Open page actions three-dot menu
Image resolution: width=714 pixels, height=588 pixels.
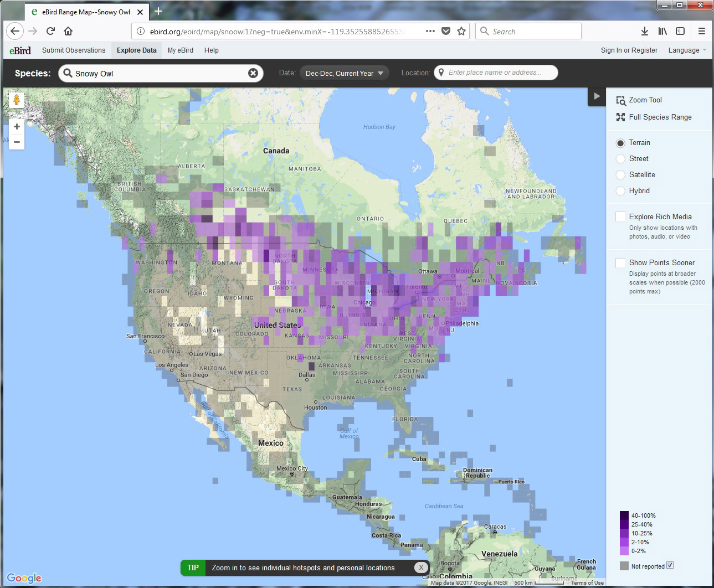430,31
